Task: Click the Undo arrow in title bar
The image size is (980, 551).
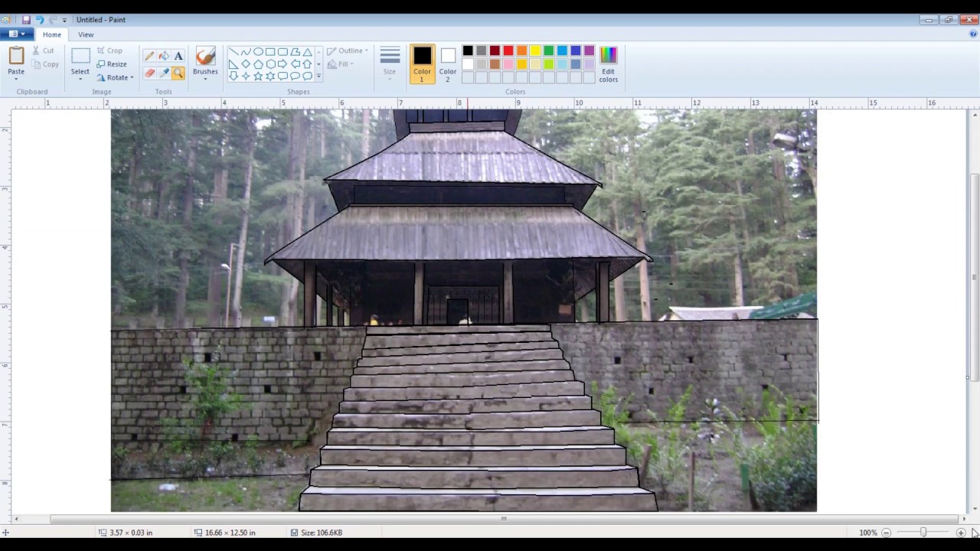Action: coord(40,20)
